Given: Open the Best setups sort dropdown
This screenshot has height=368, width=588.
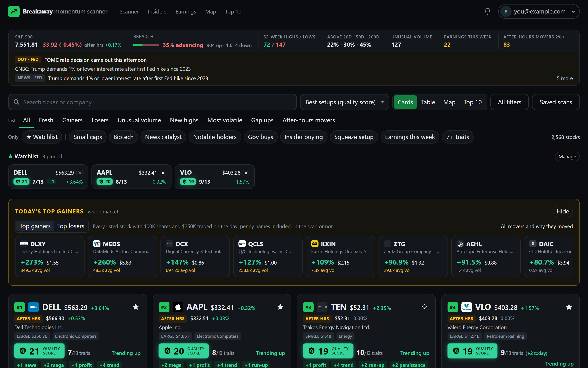Looking at the screenshot, I should 345,102.
